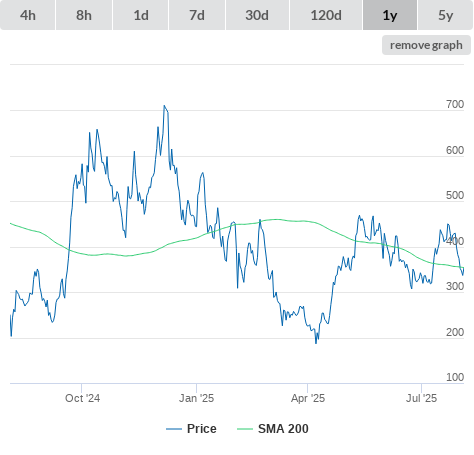
Task: Click the 500 y-axis gridline label
Action: 455,195
